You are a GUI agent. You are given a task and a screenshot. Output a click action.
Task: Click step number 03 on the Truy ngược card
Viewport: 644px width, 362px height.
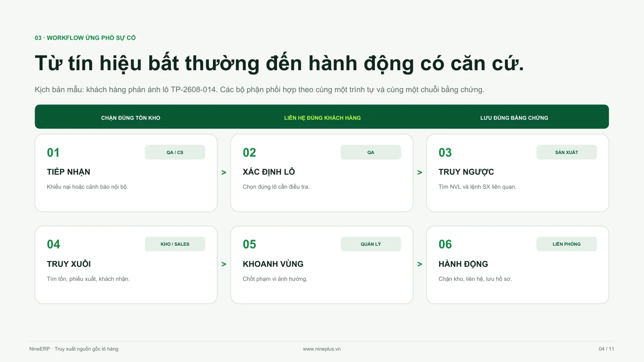(445, 153)
